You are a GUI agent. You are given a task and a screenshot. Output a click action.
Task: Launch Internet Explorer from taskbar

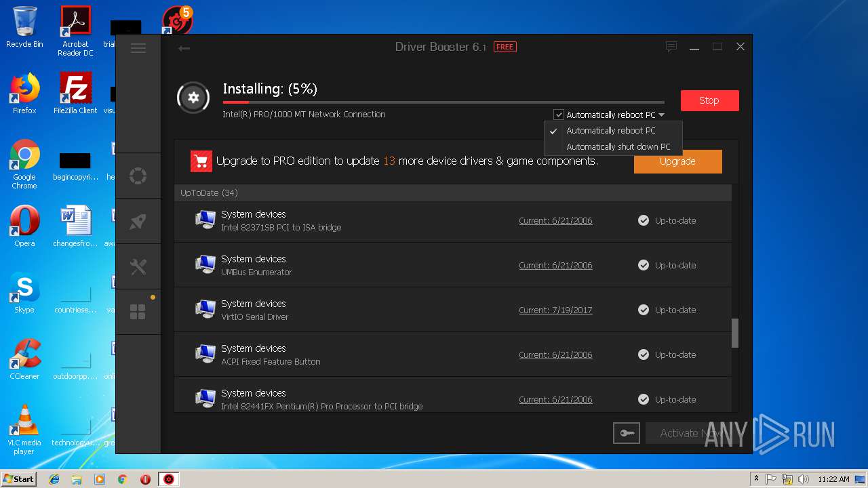54,479
